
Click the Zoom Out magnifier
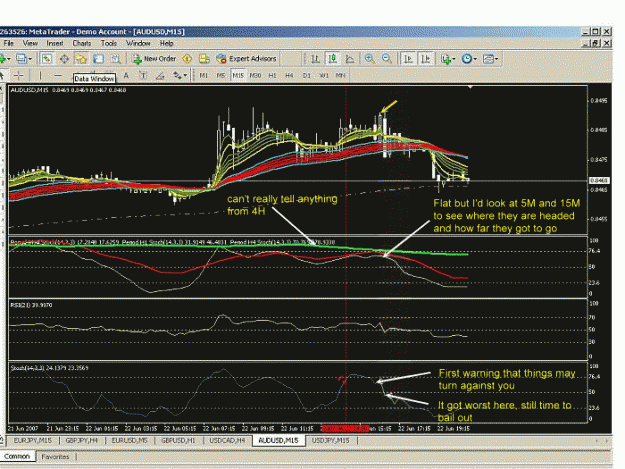pos(387,59)
